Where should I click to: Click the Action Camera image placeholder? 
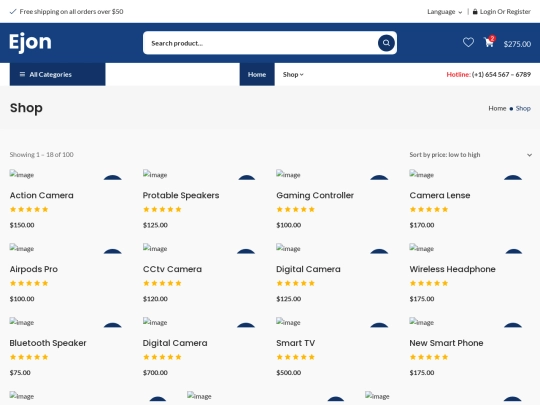click(x=22, y=174)
